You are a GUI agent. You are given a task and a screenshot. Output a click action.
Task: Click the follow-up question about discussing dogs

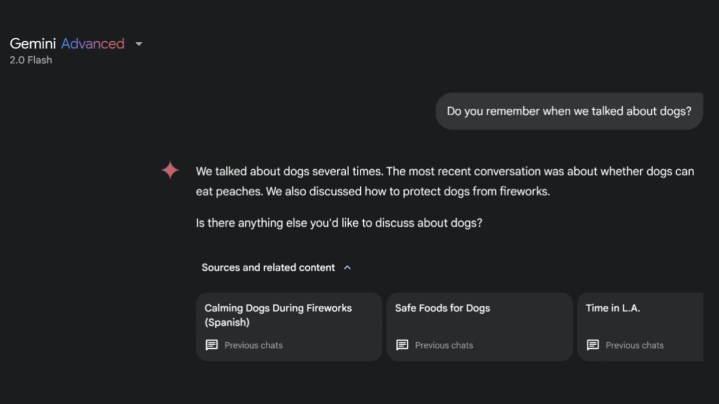tap(339, 222)
